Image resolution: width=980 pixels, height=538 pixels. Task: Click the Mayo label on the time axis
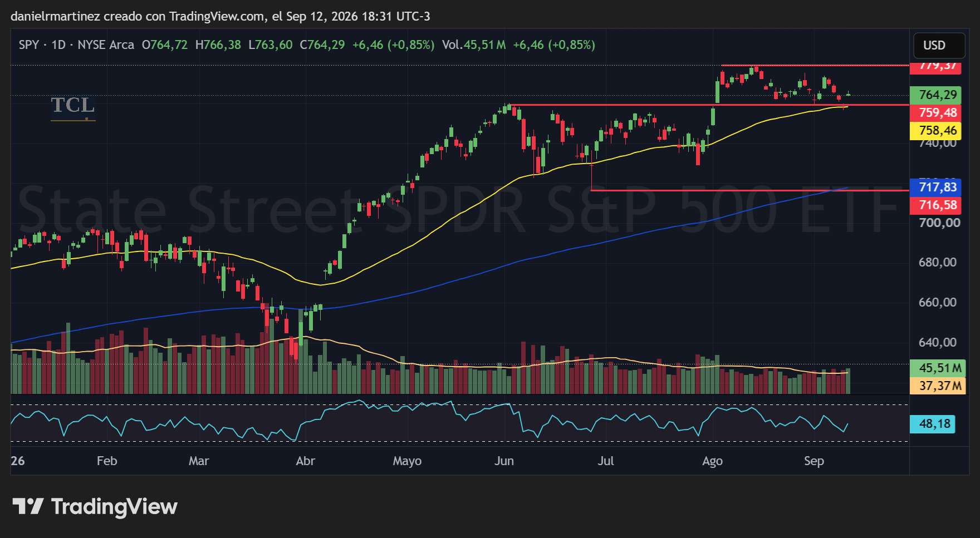[x=407, y=461]
